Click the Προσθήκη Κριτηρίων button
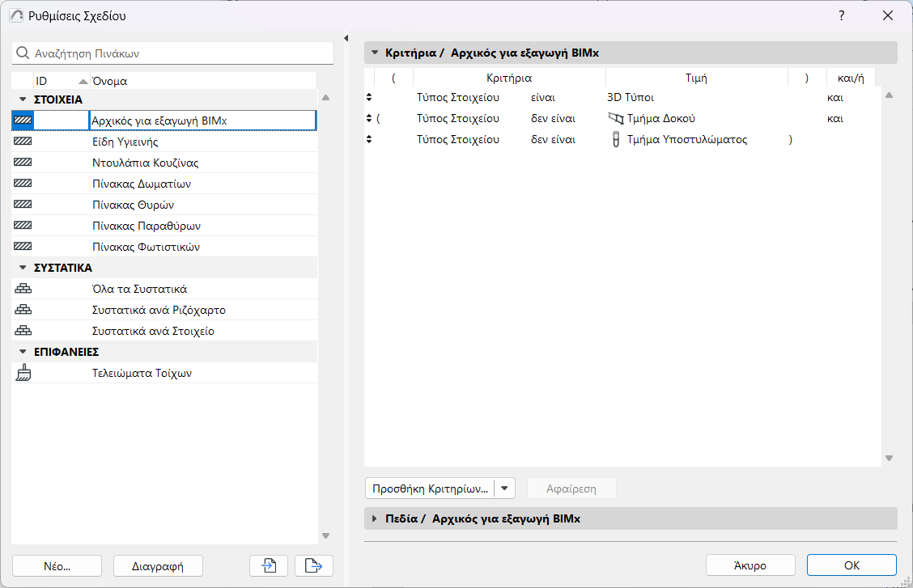The image size is (913, 588). (x=430, y=488)
